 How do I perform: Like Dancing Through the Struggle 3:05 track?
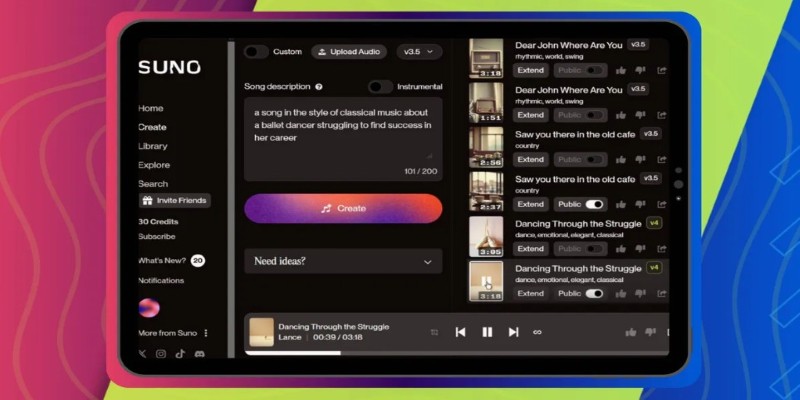tap(621, 249)
